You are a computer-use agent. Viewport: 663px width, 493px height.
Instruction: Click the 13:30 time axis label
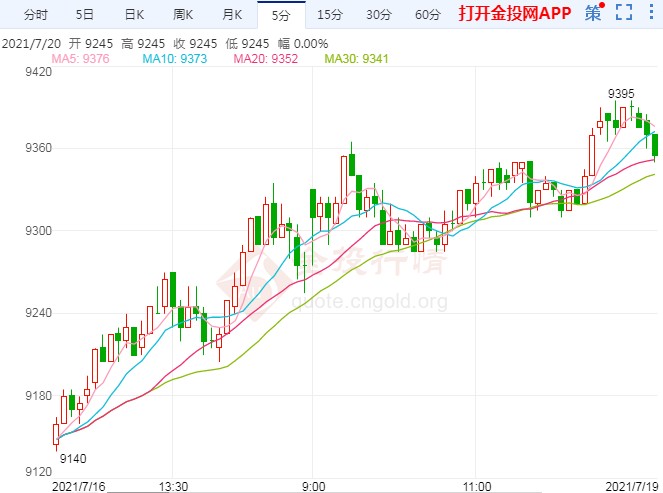tap(173, 485)
